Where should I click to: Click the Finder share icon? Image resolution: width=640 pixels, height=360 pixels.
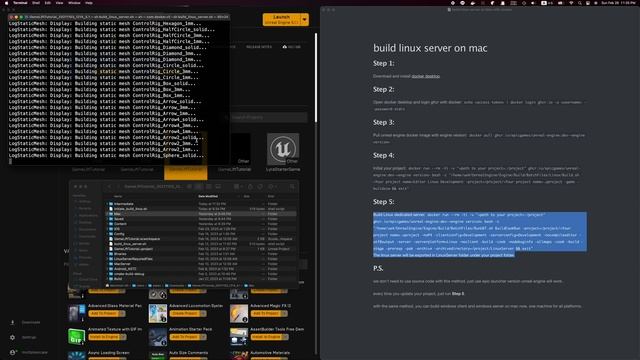(x=250, y=187)
